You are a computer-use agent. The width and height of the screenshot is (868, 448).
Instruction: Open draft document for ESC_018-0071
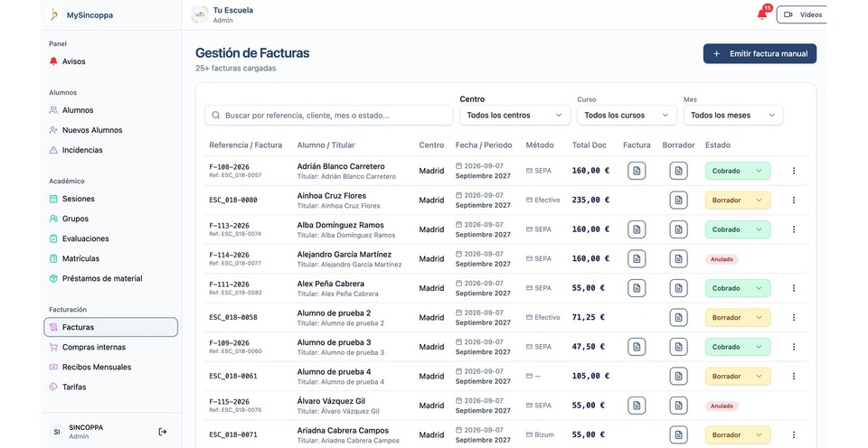(x=679, y=434)
